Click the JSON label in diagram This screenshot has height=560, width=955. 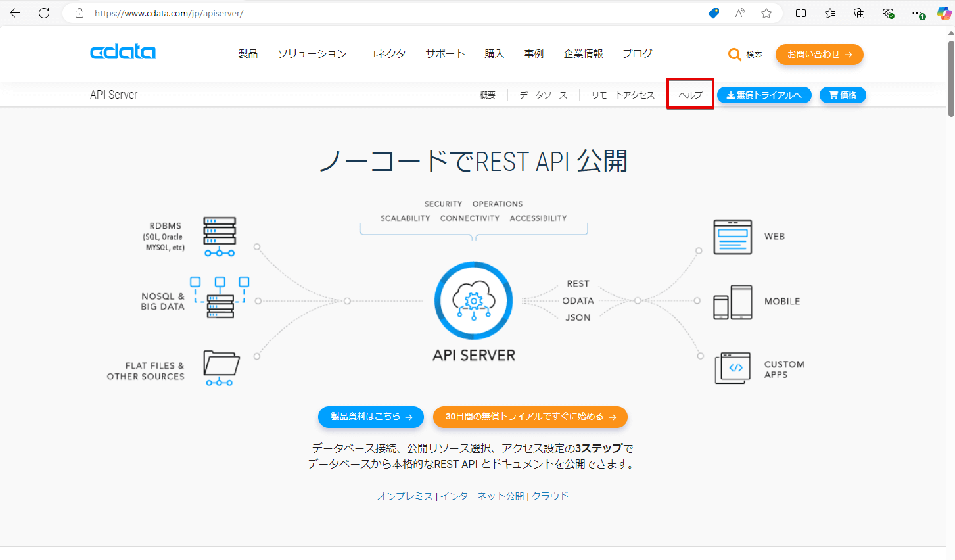[x=578, y=317]
